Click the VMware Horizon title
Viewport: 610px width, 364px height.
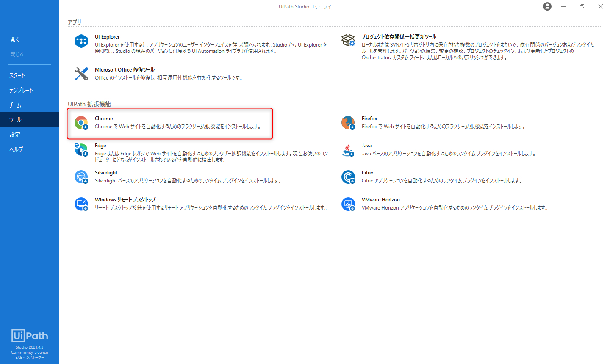pos(381,200)
